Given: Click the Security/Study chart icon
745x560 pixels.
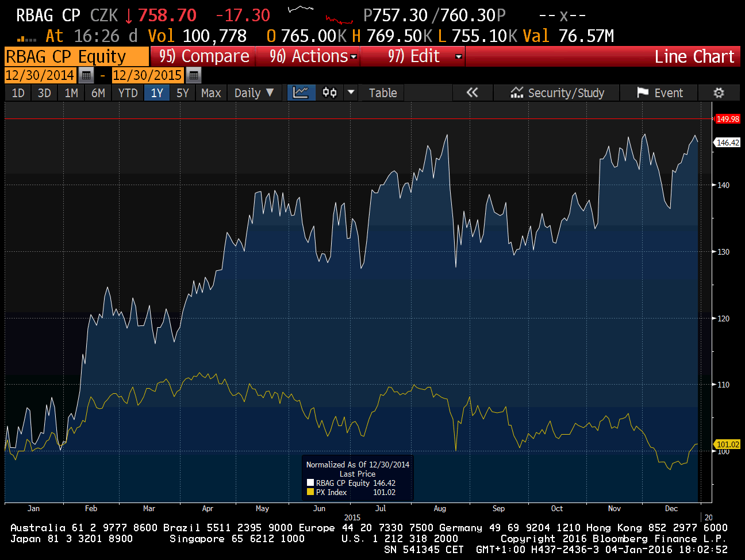Looking at the screenshot, I should click(x=517, y=93).
